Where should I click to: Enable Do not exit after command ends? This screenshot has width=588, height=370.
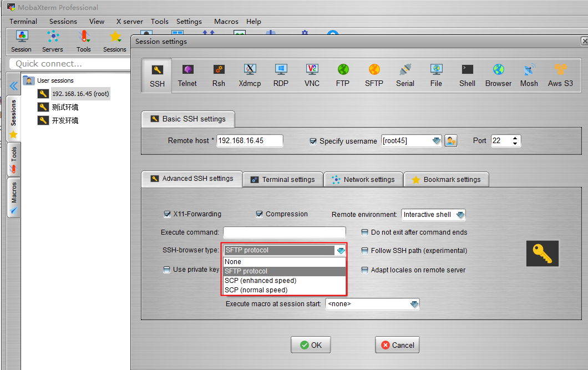click(x=364, y=232)
